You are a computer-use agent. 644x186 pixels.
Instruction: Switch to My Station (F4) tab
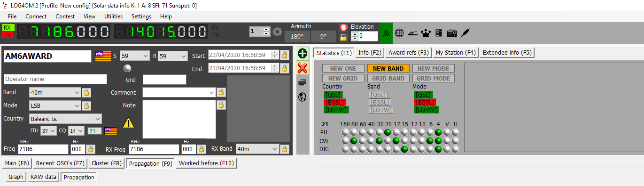click(456, 53)
